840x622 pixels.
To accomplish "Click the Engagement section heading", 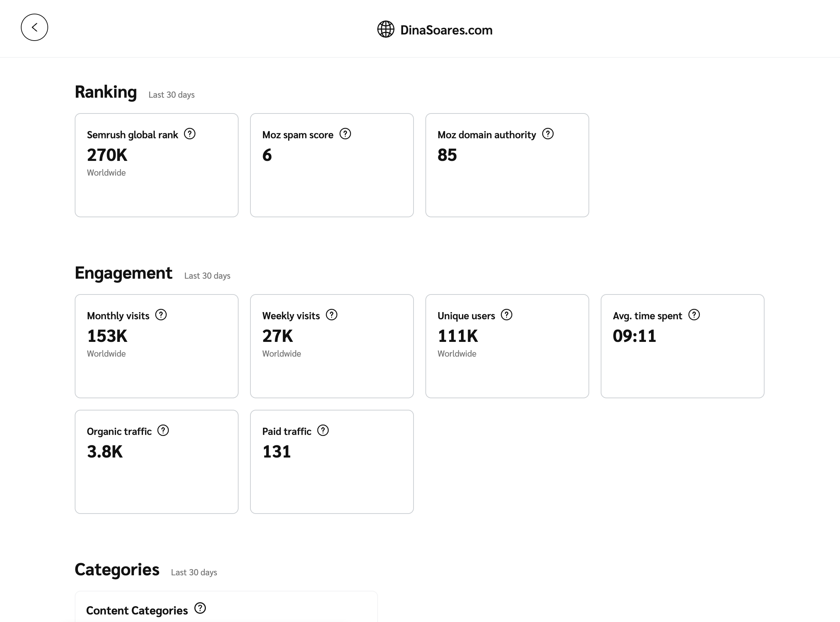I will 124,273.
